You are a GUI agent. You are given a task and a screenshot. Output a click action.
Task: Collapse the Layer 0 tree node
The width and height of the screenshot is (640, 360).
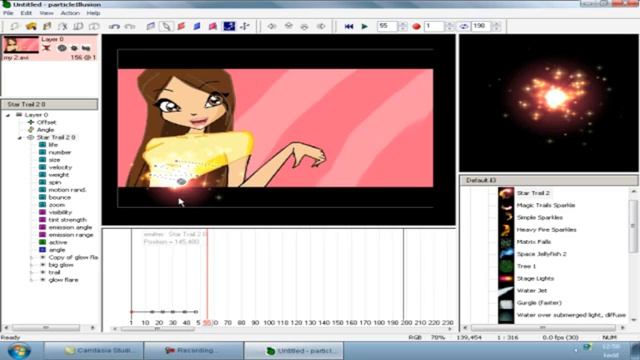pos(8,115)
